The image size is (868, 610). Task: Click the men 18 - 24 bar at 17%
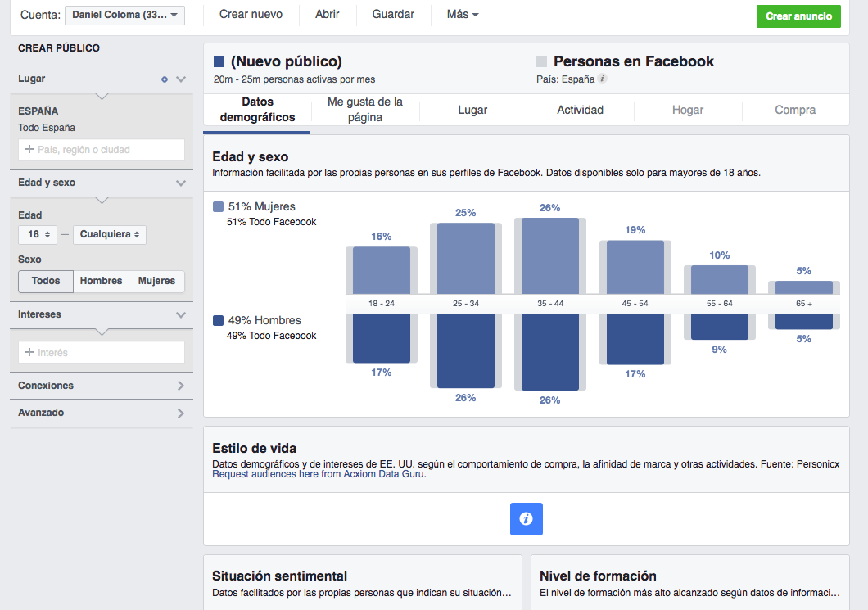pos(382,338)
